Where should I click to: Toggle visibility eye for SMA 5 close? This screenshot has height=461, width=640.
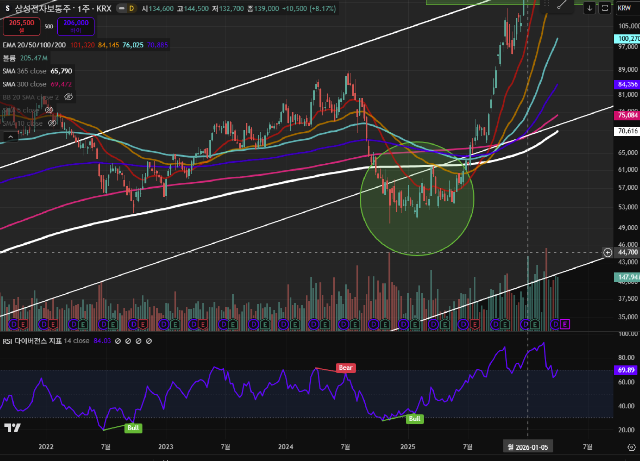49,110
